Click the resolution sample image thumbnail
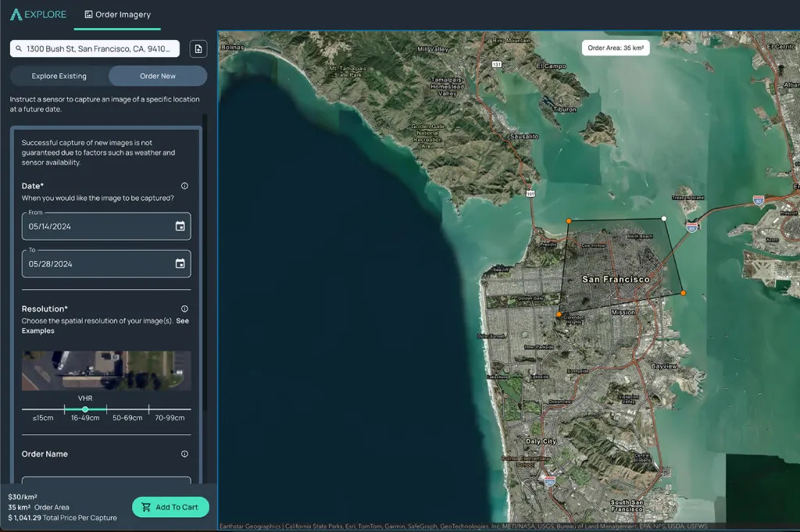Screen dimensions: 800x532 tap(106, 371)
